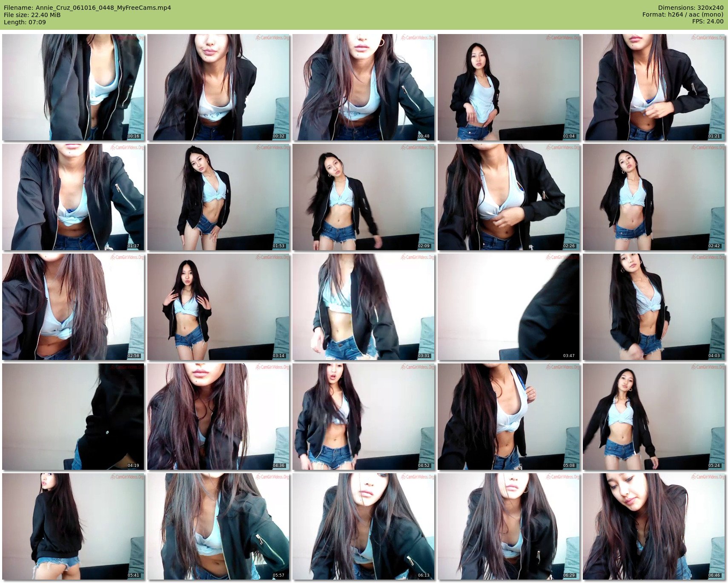Select the frame marked 00:32

[x=218, y=87]
